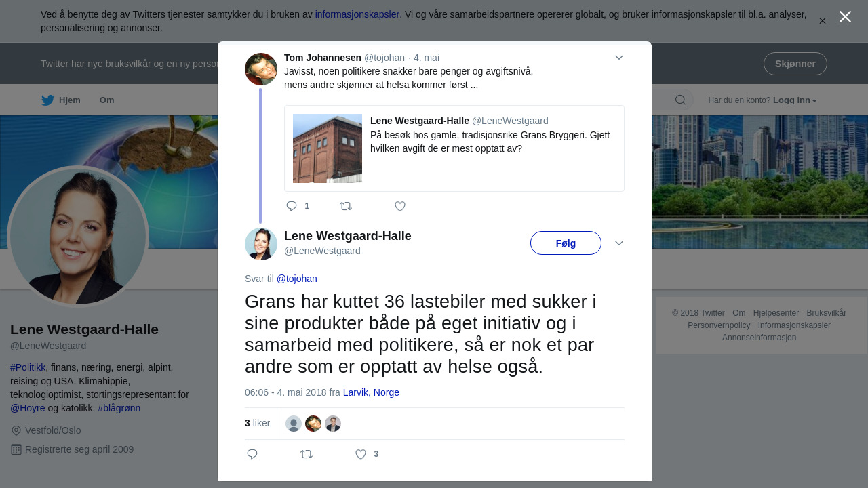Retweet Tom Johannesen's tweet

(x=346, y=206)
